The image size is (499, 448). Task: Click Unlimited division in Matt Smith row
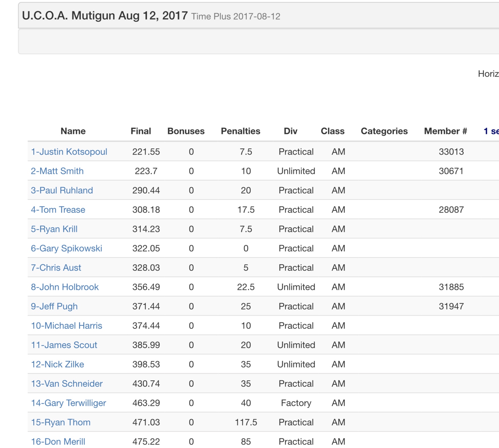coord(296,171)
